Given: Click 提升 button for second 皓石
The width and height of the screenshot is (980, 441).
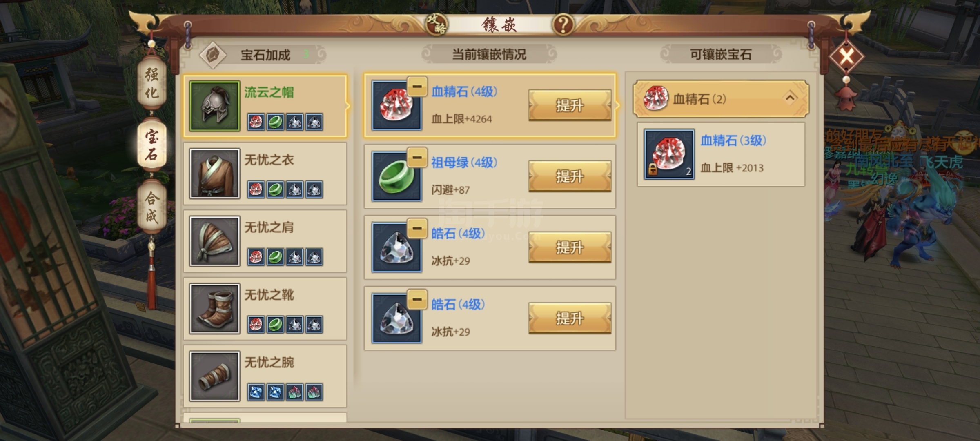Looking at the screenshot, I should coord(570,318).
